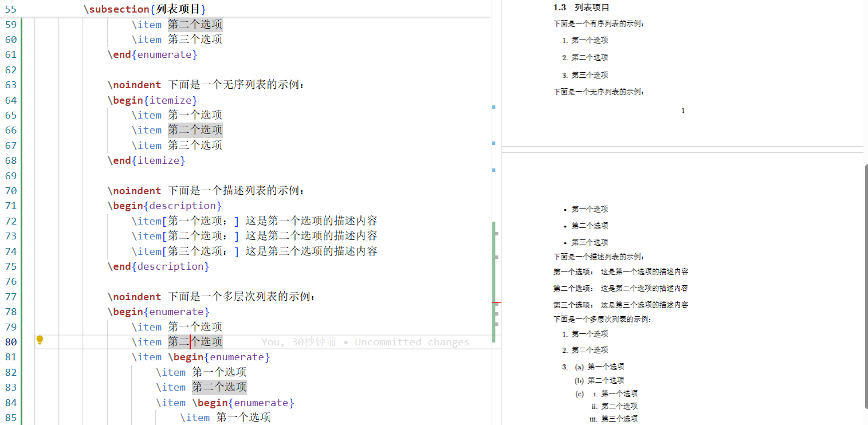Click the lightbulb code action on line 80
Viewport: 868px width, 425px height.
pyautogui.click(x=39, y=340)
